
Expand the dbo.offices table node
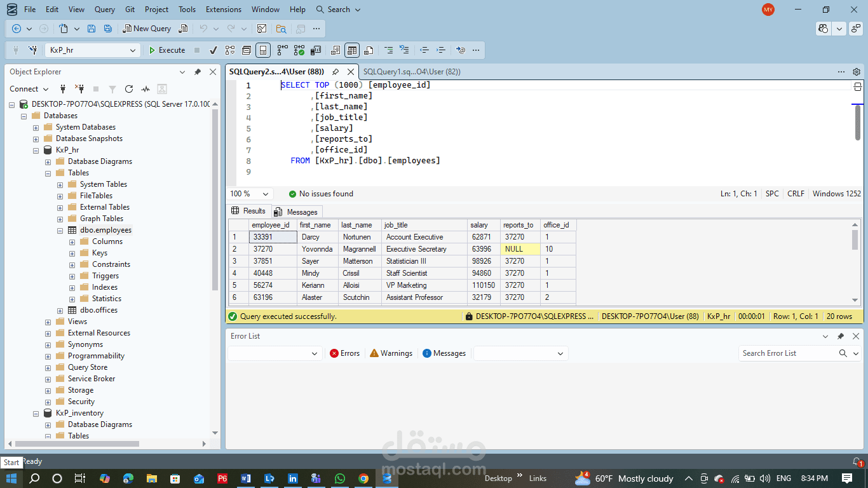click(60, 310)
